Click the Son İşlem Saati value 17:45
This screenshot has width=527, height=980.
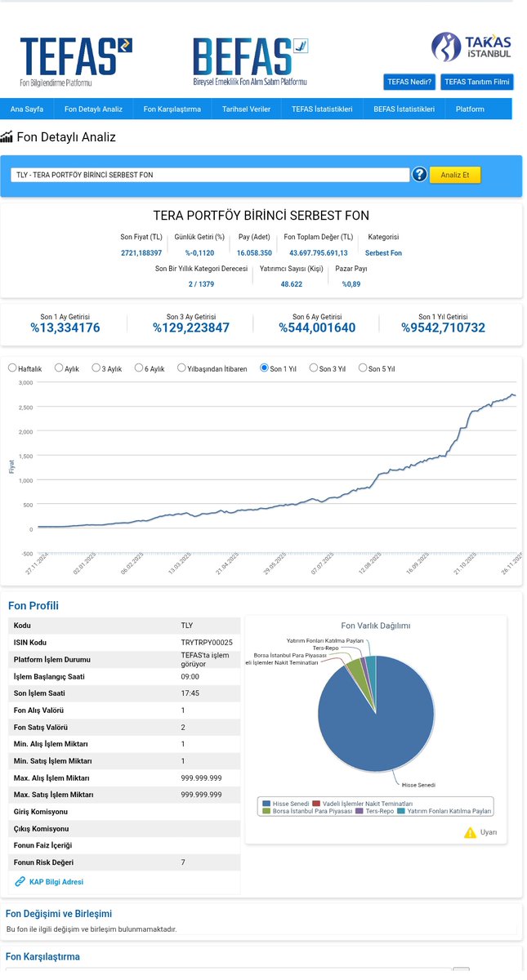pyautogui.click(x=190, y=693)
